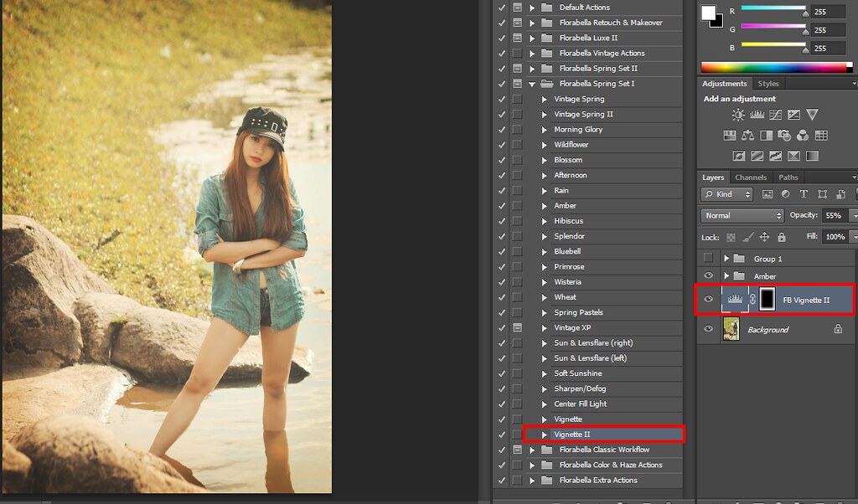Switch to the Channels tab
Screen dimensions: 858x504
click(x=750, y=177)
